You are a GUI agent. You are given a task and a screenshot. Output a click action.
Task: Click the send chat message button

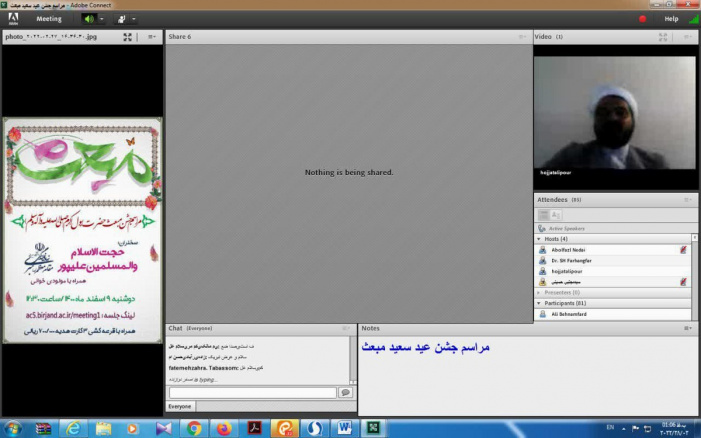(x=346, y=393)
